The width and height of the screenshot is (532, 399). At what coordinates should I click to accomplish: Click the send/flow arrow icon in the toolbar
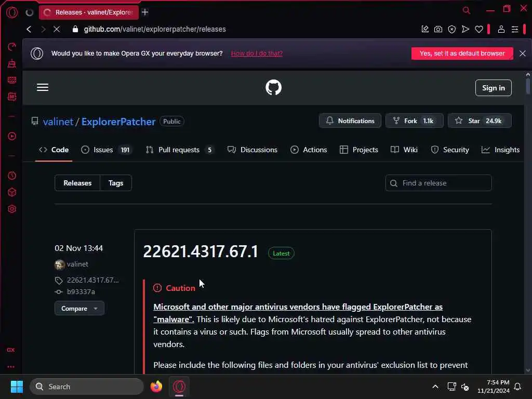pyautogui.click(x=465, y=29)
